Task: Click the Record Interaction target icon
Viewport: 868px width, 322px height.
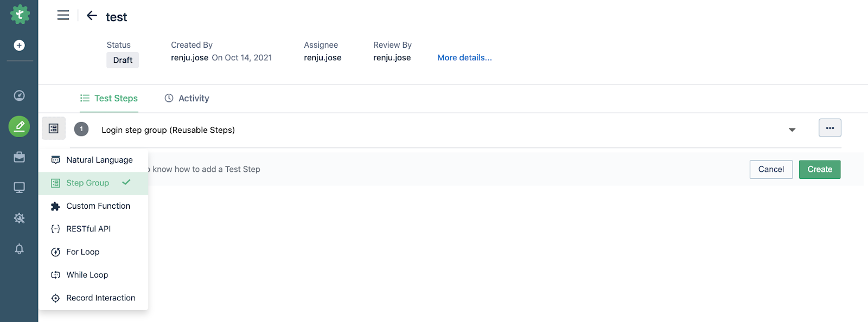Action: tap(55, 298)
